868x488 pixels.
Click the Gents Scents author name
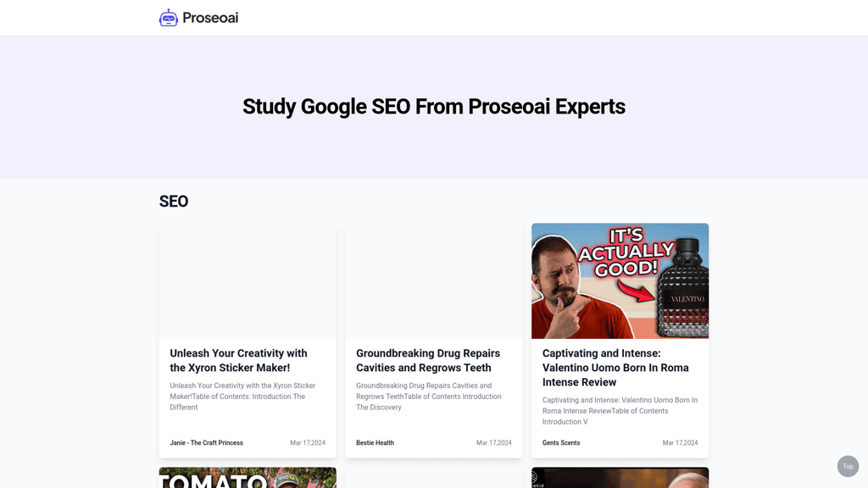coord(561,443)
